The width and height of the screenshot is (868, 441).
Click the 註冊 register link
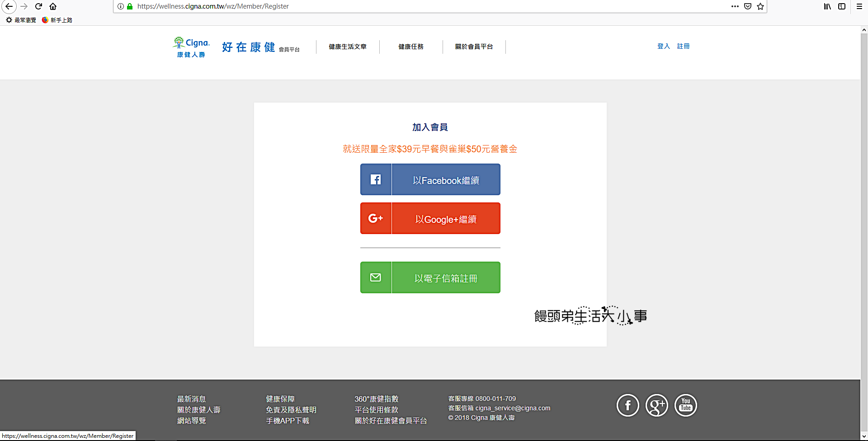pos(684,46)
